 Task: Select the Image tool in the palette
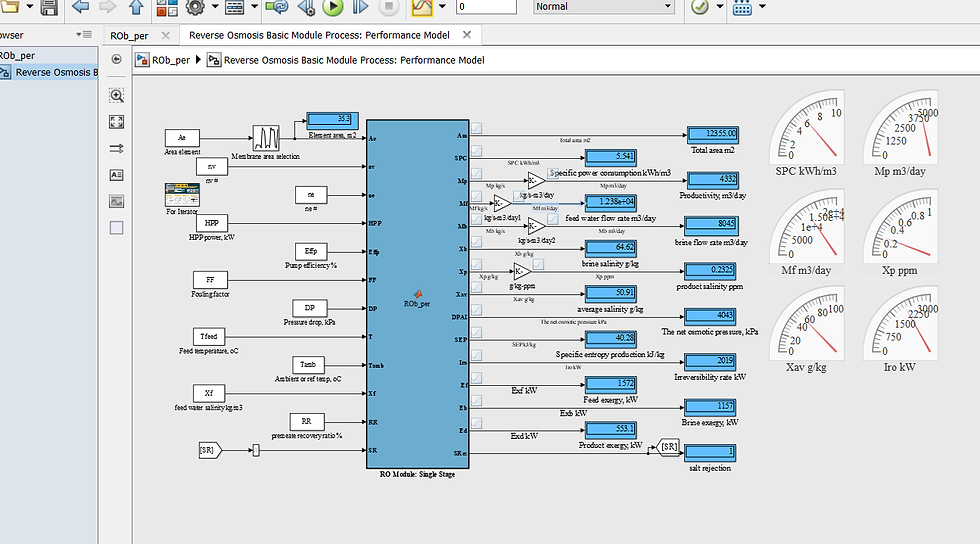(x=116, y=201)
